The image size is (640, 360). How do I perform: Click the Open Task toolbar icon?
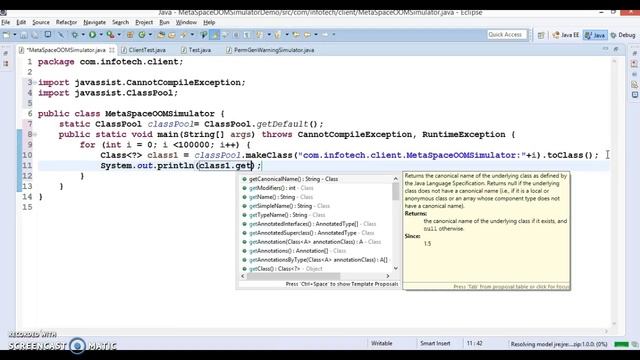[x=171, y=35]
